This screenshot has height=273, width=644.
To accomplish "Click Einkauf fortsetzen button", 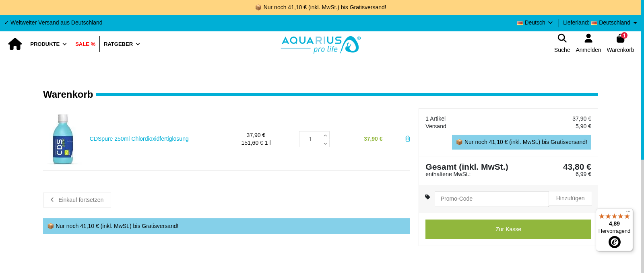I will pyautogui.click(x=77, y=200).
